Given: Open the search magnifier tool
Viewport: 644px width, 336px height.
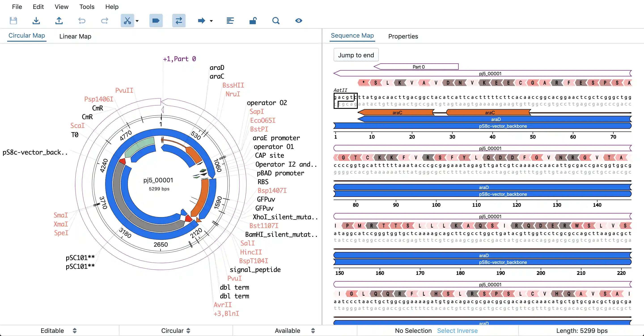Looking at the screenshot, I should tap(276, 21).
